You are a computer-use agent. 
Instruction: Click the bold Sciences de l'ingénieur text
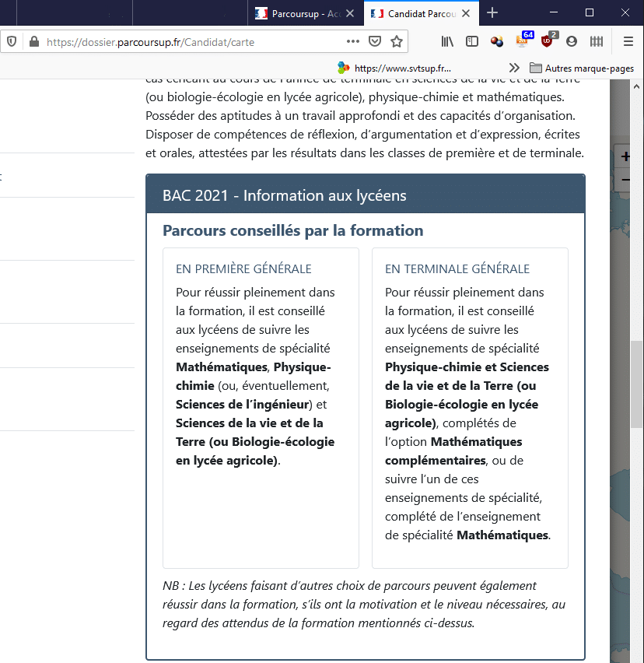243,404
